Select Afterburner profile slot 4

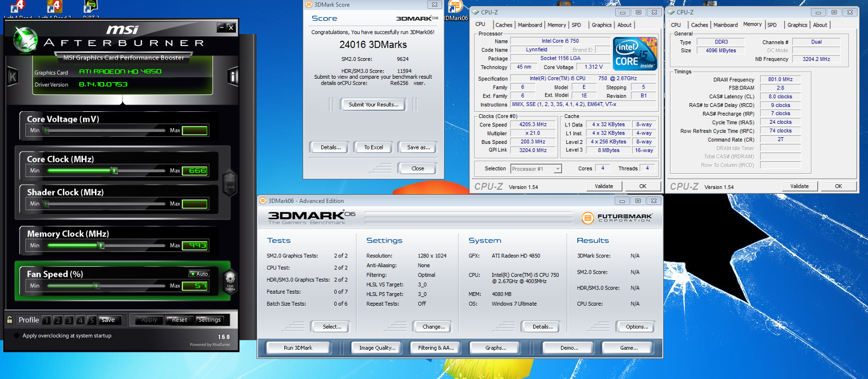point(80,320)
